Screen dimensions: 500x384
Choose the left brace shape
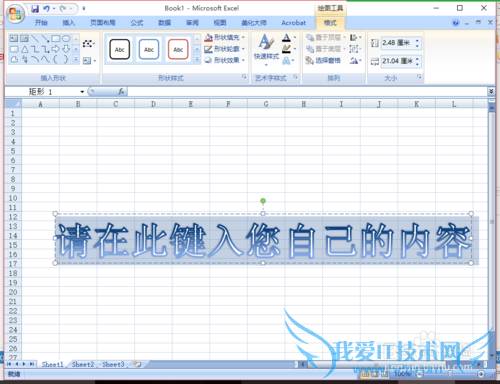click(x=56, y=60)
